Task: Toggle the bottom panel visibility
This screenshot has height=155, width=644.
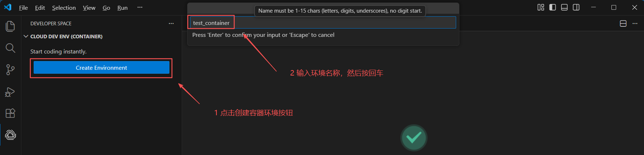Action: click(x=564, y=7)
